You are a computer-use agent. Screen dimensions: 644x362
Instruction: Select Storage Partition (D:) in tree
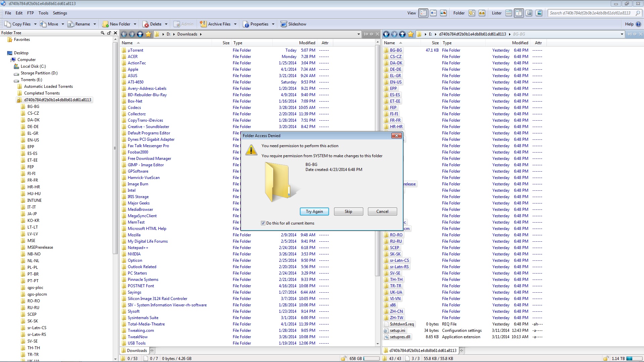[39, 73]
